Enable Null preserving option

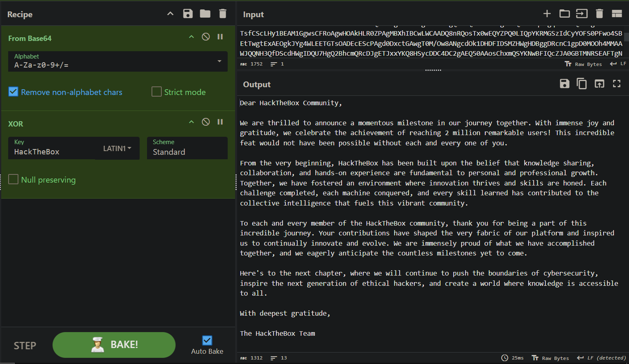click(14, 179)
